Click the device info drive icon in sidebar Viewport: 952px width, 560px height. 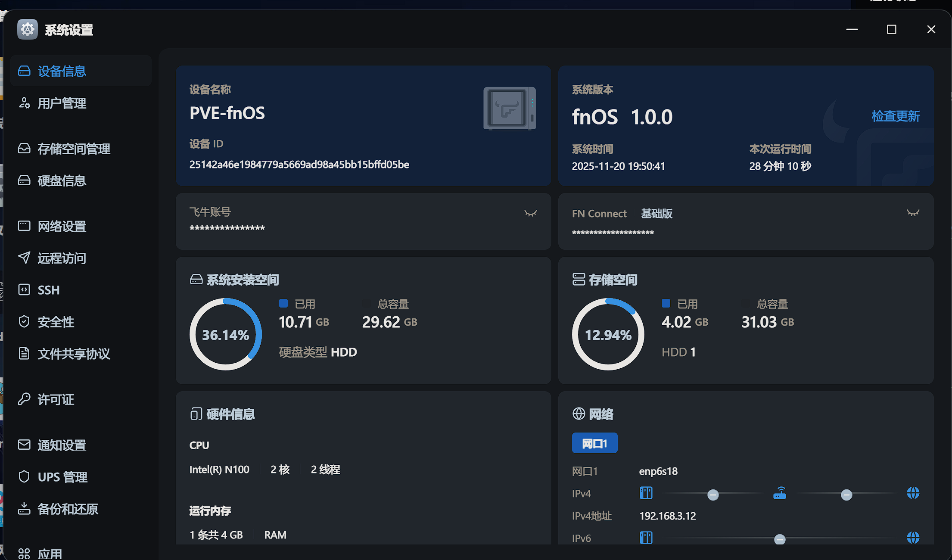(24, 71)
